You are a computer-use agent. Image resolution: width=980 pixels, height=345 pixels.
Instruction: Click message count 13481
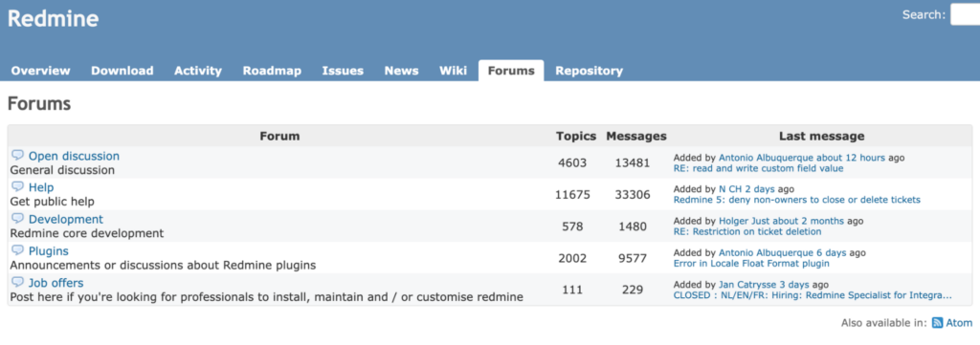[633, 162]
